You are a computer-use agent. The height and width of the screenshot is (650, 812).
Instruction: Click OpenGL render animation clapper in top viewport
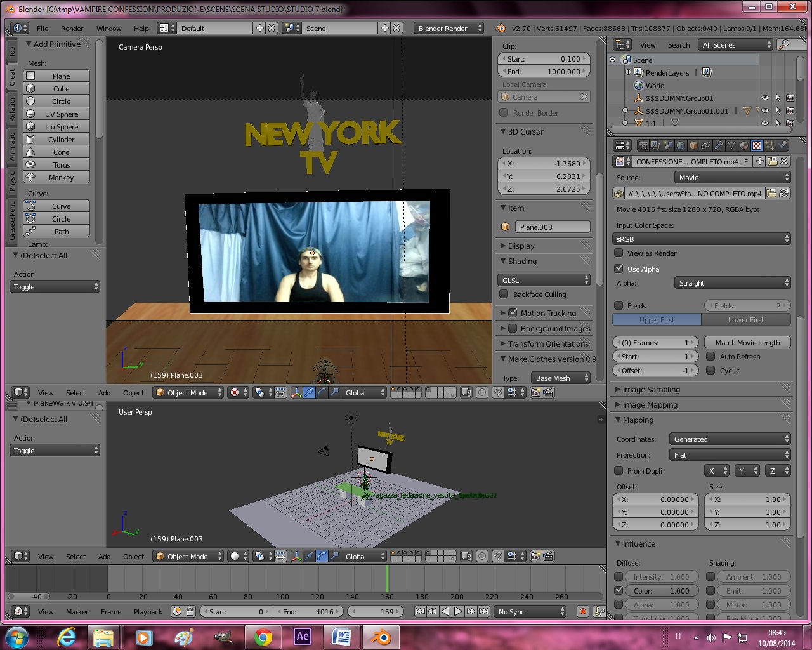(x=548, y=392)
